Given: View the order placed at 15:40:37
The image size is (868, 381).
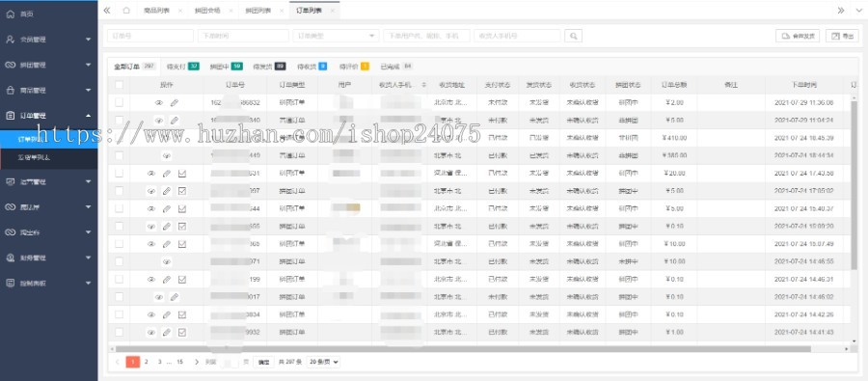Looking at the screenshot, I should click(151, 208).
